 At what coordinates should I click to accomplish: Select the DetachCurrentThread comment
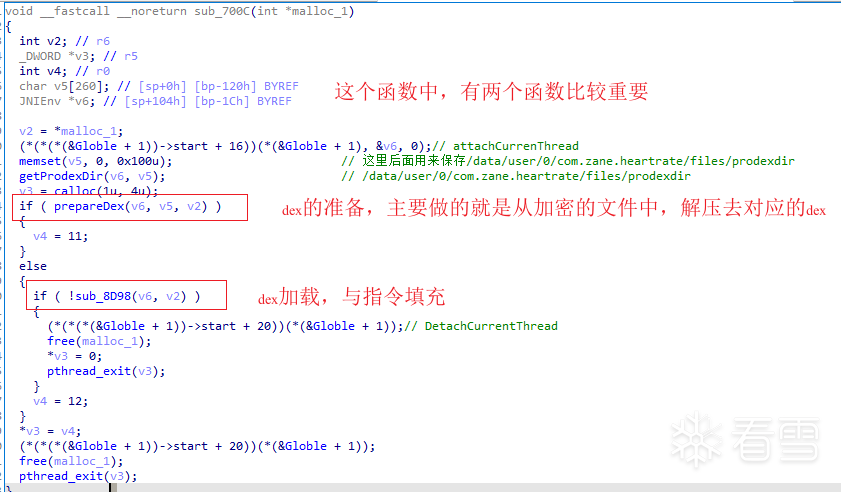[x=481, y=327]
